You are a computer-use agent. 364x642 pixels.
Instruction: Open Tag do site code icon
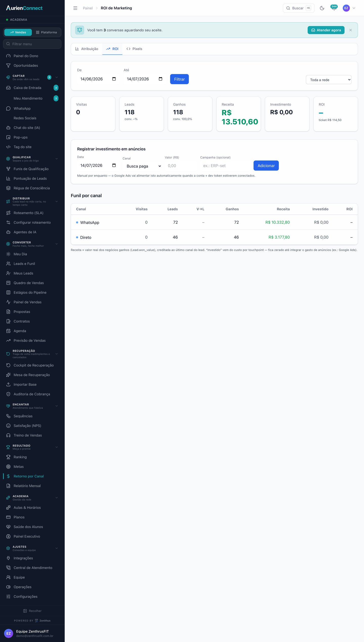(x=8, y=147)
